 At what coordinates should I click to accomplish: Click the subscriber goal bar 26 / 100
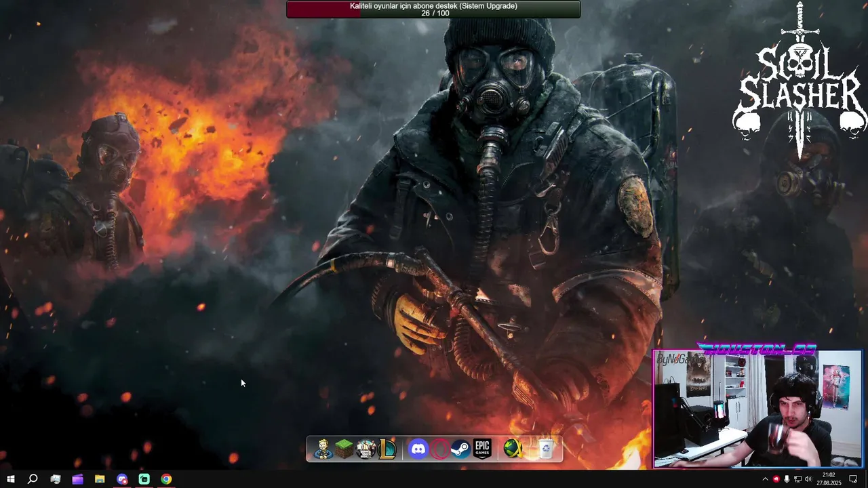coord(433,9)
